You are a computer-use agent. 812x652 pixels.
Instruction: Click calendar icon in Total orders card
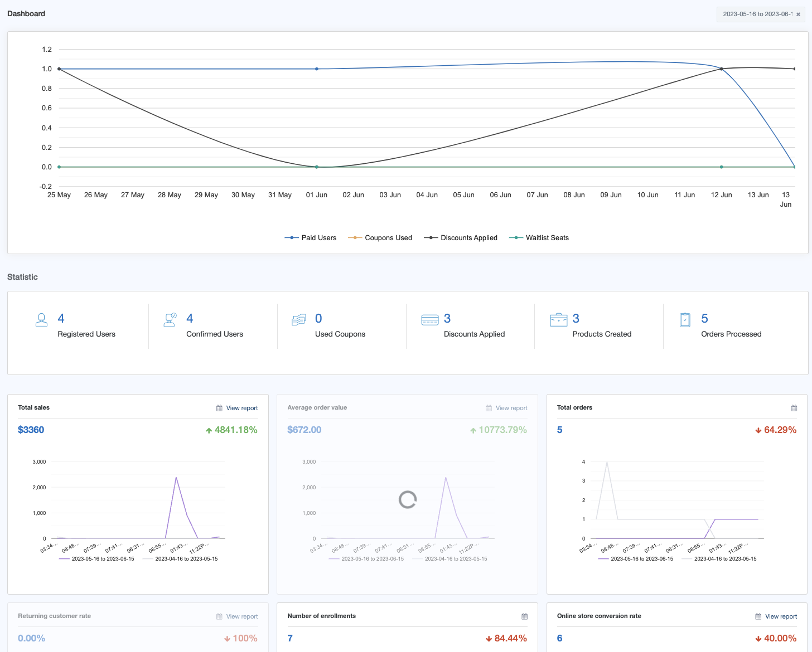(794, 408)
